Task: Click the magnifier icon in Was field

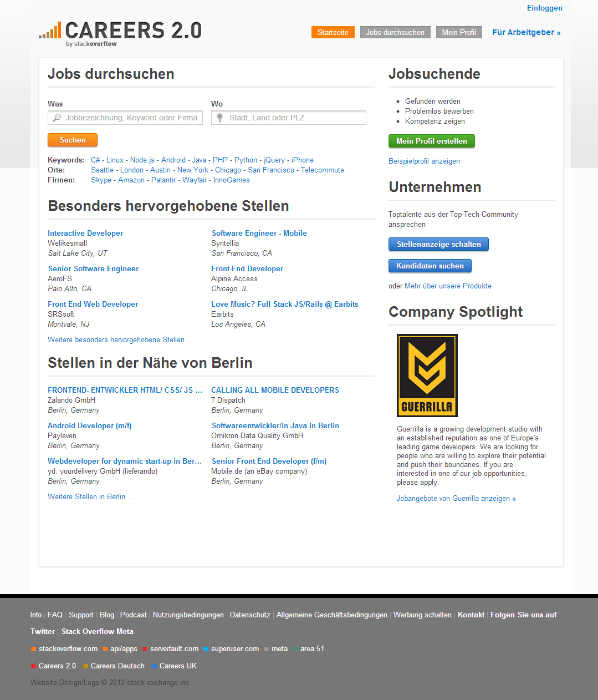Action: (x=57, y=118)
